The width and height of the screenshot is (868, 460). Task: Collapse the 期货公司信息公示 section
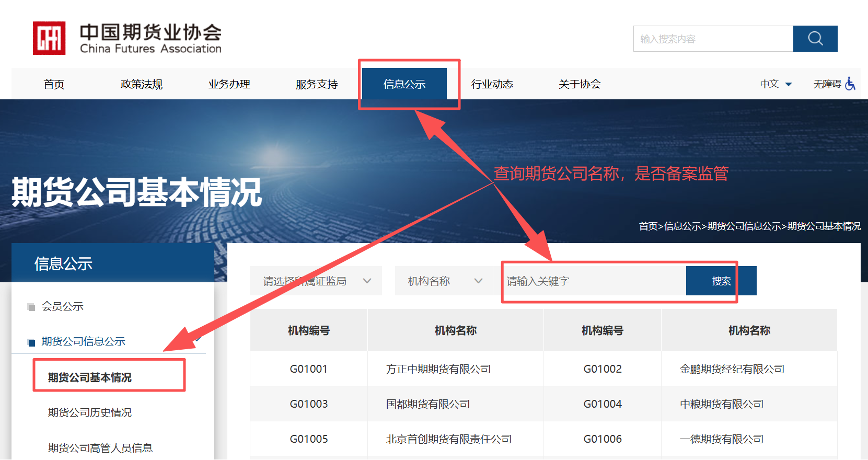point(198,340)
